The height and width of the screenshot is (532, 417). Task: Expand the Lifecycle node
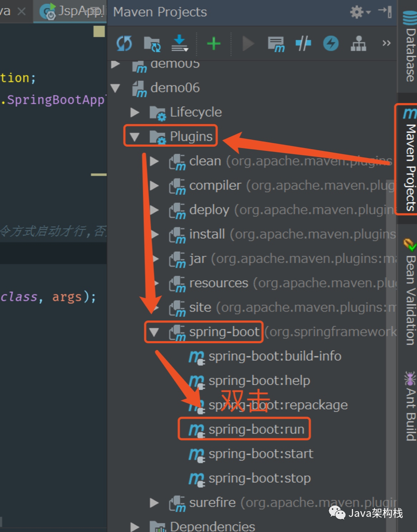(x=135, y=112)
